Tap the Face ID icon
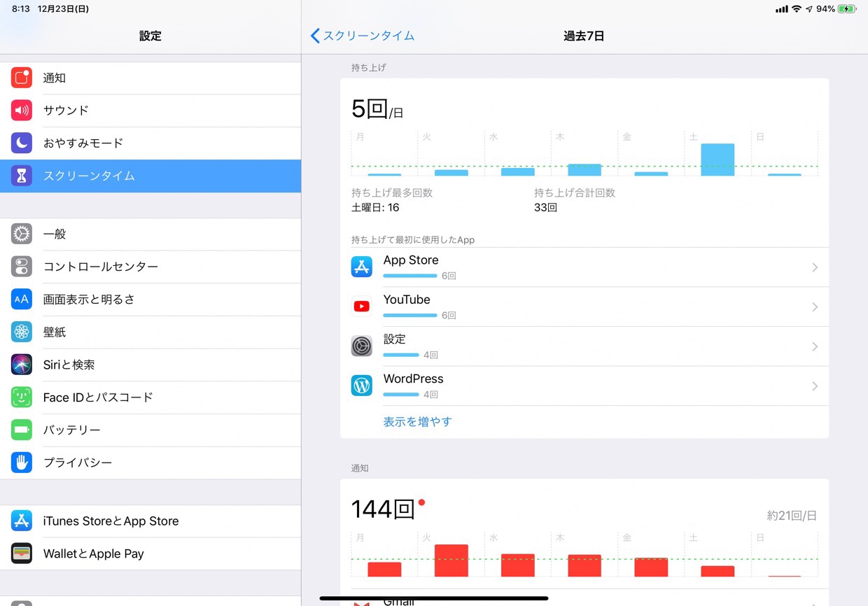Screen dimensions: 868x606 [22, 397]
